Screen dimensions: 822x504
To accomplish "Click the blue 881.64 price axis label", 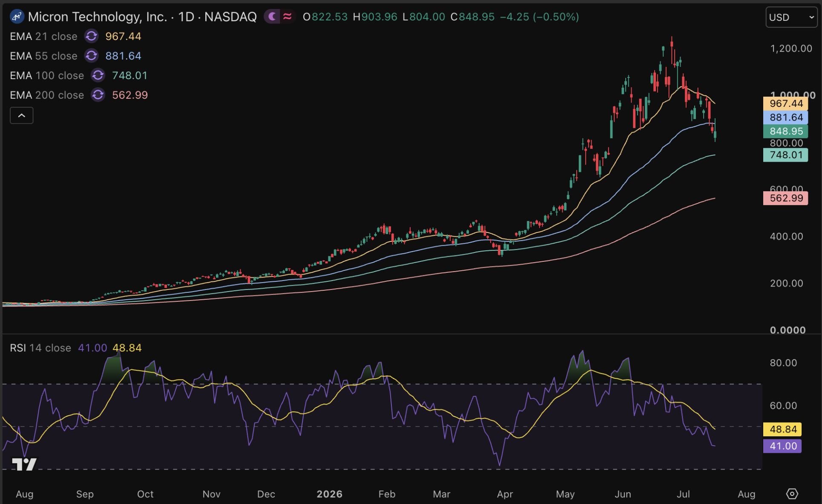I will click(786, 117).
